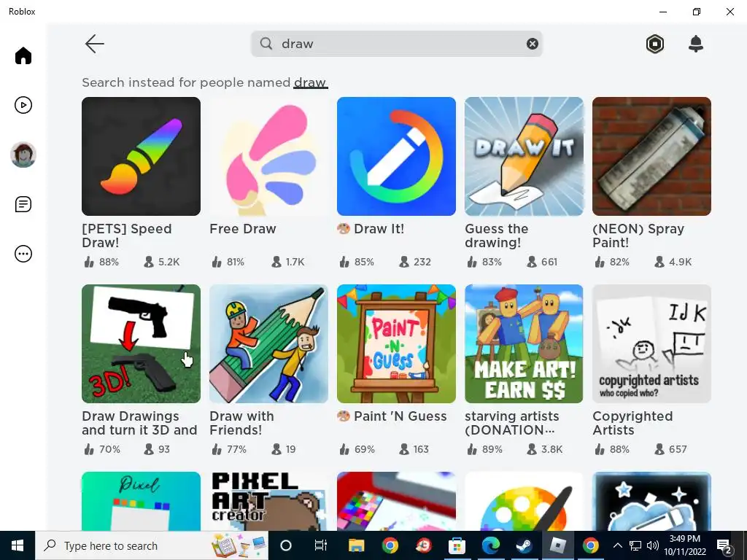Open Free Draw game thumbnail

[268, 156]
